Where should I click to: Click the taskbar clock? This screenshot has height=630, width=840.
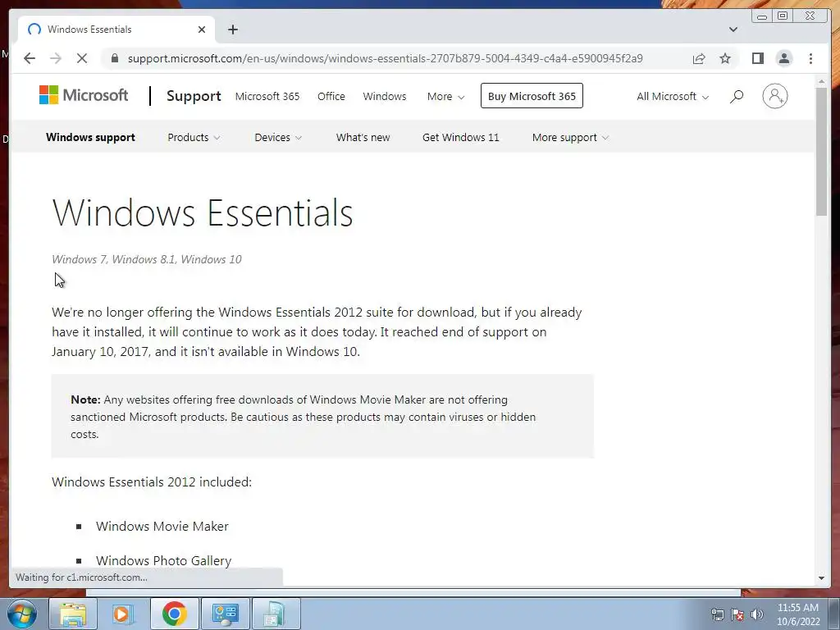(798, 614)
